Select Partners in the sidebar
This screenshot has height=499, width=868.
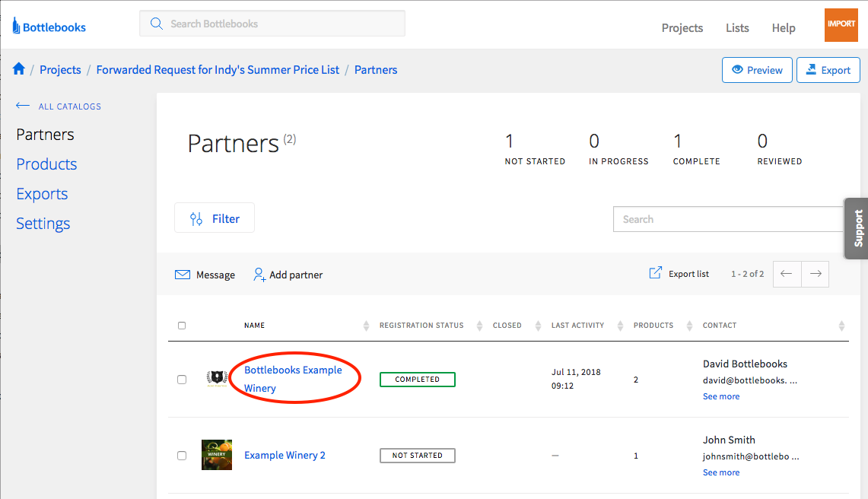[x=45, y=135]
